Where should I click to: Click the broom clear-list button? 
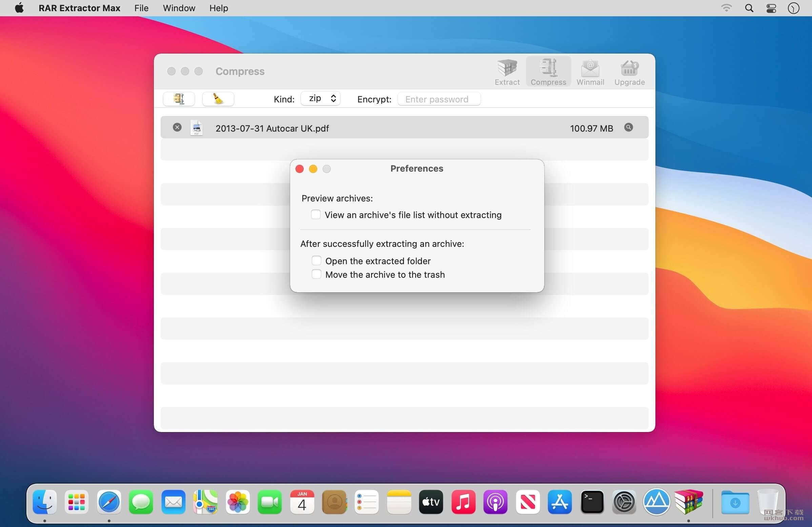tap(218, 99)
